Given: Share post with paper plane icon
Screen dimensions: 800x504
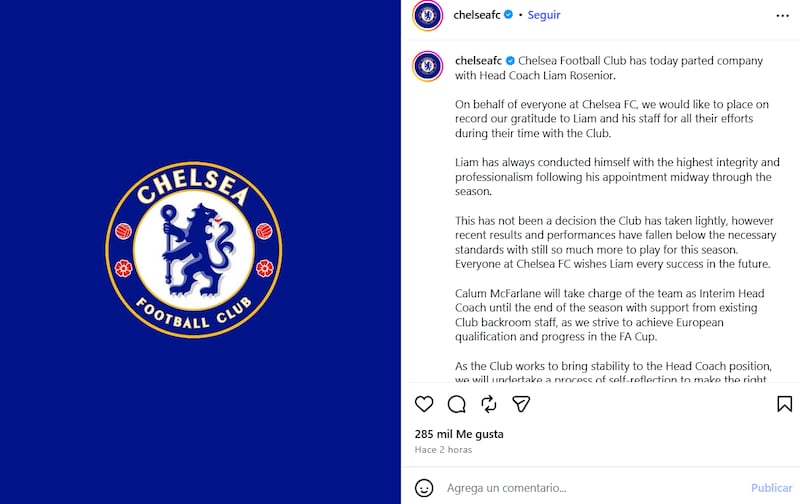Looking at the screenshot, I should pos(521,404).
